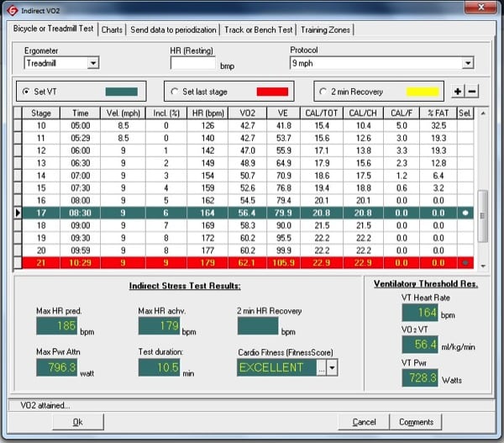Click the Test duration value 10.5
This screenshot has width=504, height=443.
159,367
